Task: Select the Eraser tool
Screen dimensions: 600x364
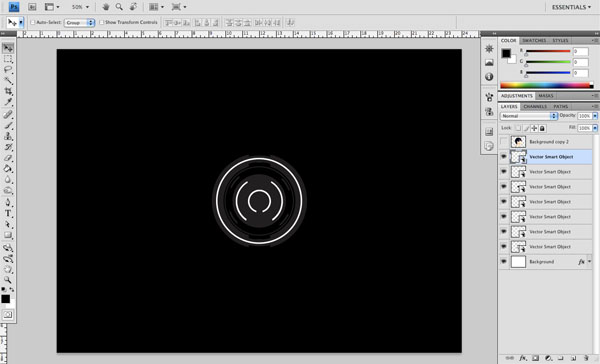Action: (x=8, y=158)
